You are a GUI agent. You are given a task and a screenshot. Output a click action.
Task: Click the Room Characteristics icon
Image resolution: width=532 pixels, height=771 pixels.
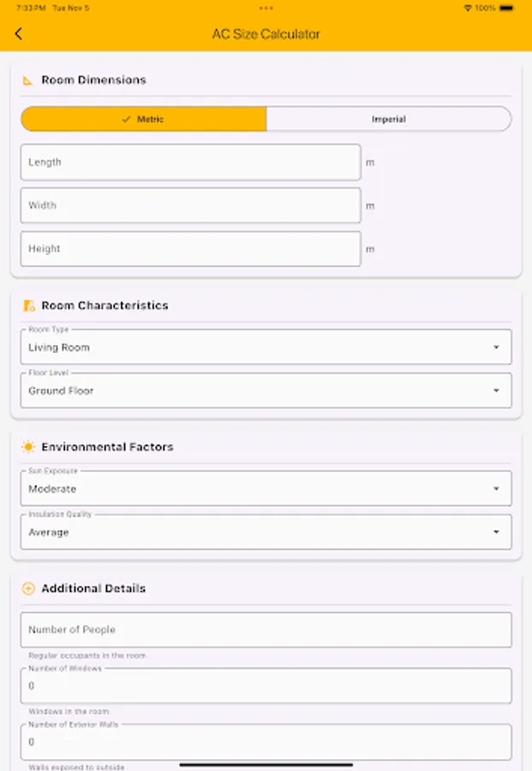28,306
